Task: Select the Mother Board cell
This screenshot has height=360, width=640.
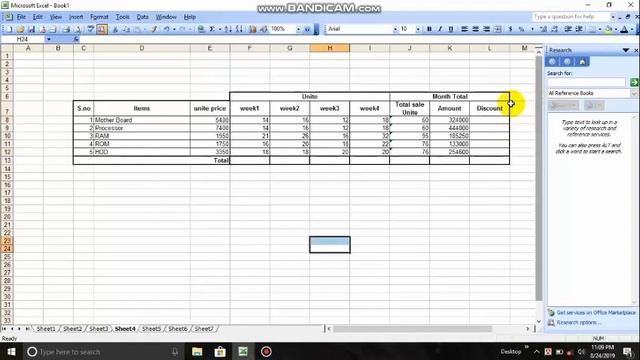Action: coord(142,120)
